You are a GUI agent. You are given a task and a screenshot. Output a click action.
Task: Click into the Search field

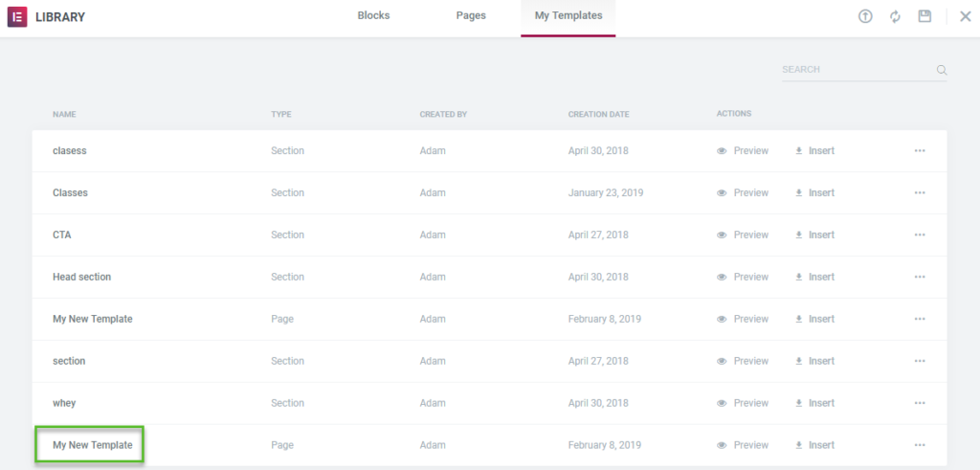pyautogui.click(x=857, y=70)
